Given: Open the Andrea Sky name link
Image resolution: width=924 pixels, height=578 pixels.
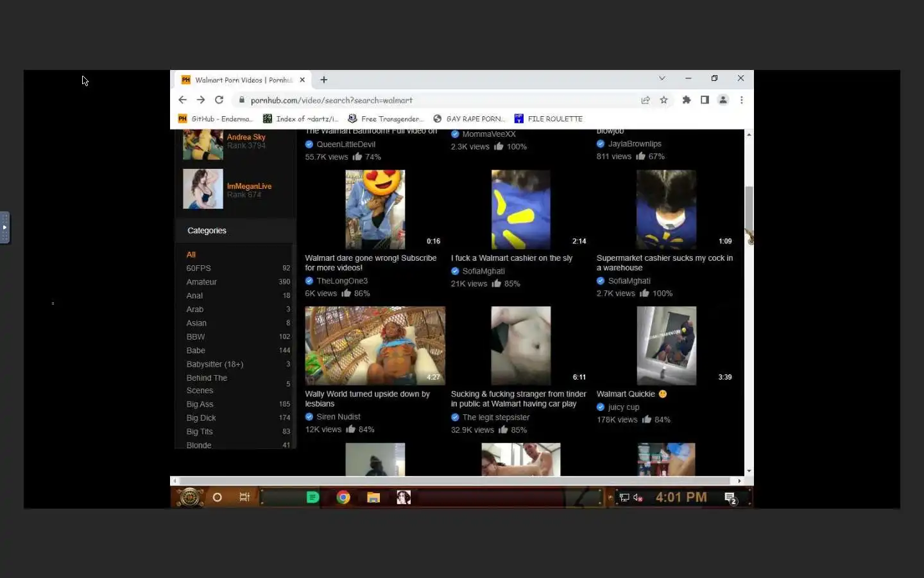Looking at the screenshot, I should click(246, 137).
